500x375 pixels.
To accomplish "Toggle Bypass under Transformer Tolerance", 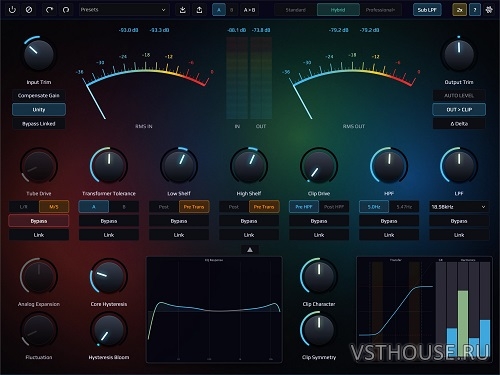I will click(109, 221).
